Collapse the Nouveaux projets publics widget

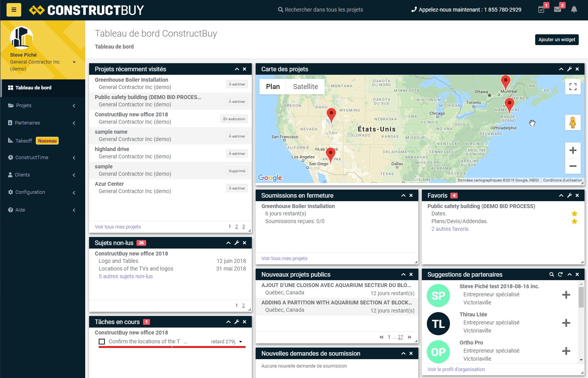pyautogui.click(x=403, y=274)
